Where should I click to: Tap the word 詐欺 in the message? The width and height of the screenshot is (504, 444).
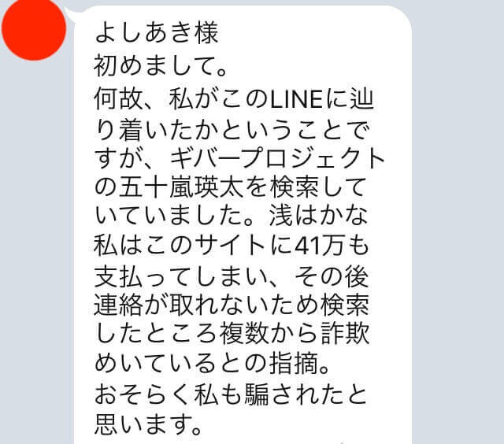pyautogui.click(x=345, y=334)
